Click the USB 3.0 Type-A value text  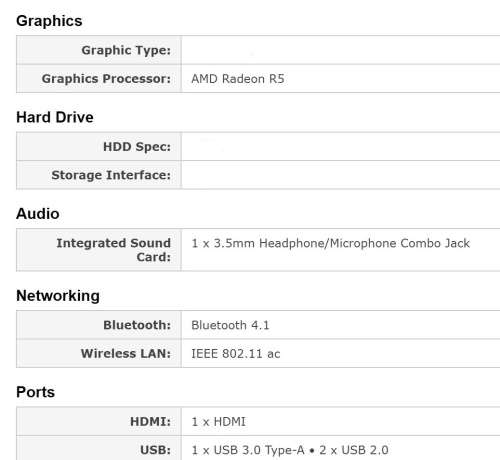pos(259,450)
